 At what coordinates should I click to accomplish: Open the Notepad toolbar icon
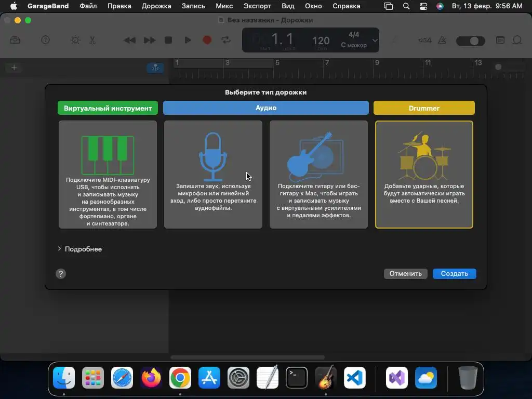click(500, 41)
